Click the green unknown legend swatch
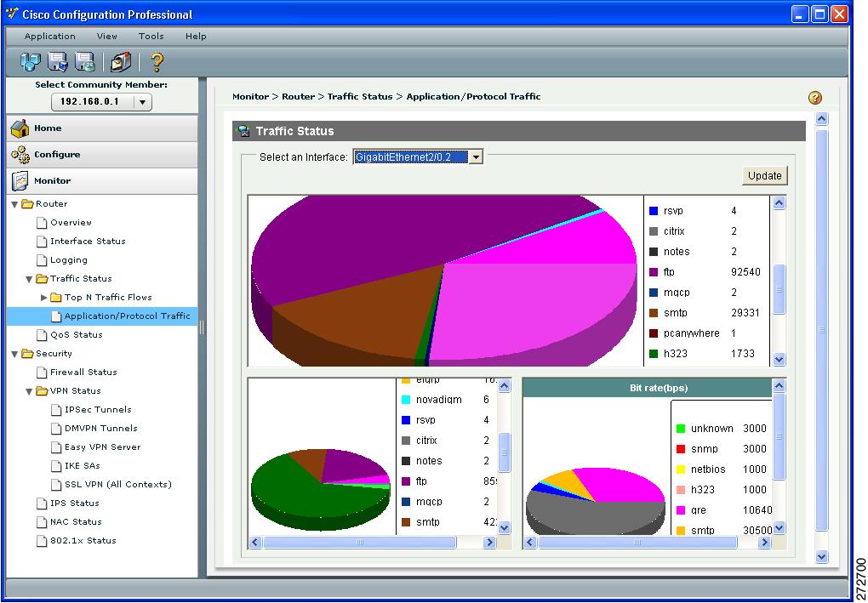 click(681, 428)
